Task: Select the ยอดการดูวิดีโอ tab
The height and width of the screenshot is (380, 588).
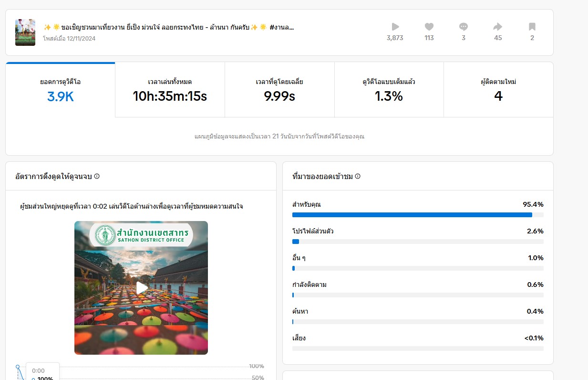Action: point(60,90)
